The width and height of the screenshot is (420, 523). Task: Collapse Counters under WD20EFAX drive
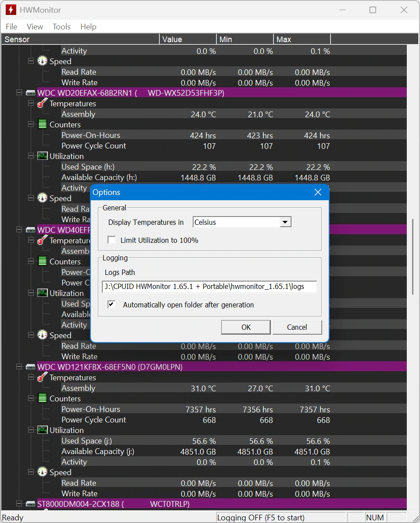(31, 124)
